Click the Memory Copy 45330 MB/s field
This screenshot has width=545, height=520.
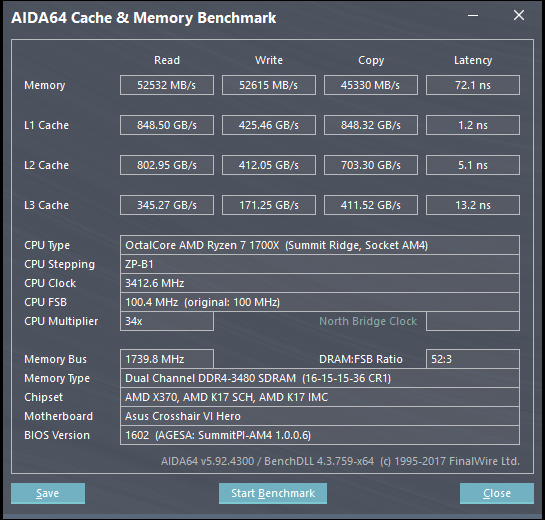(371, 85)
